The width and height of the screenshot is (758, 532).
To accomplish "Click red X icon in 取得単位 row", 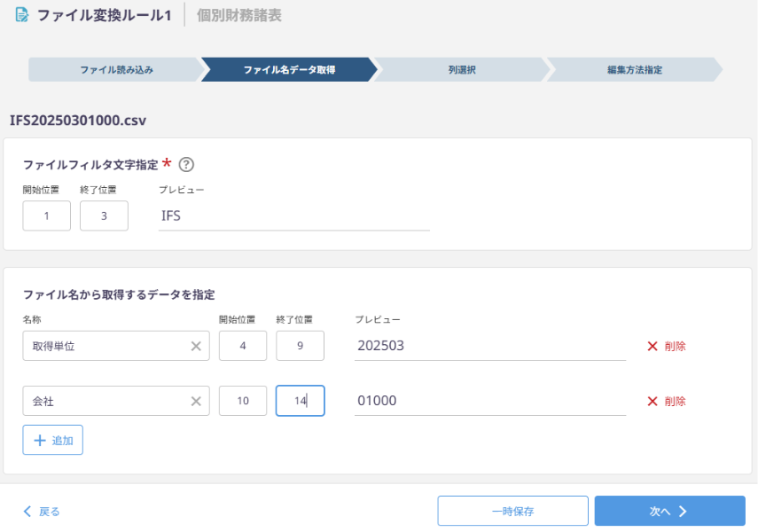I will tap(653, 346).
